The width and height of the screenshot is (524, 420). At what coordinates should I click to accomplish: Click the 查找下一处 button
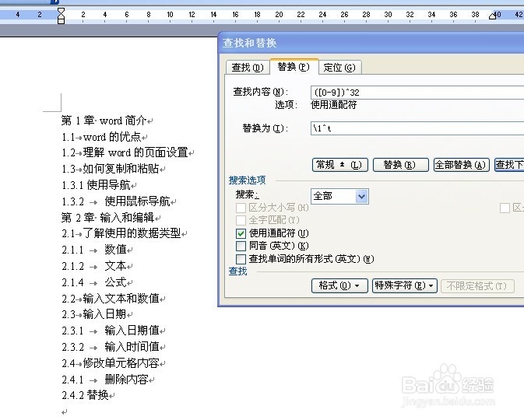tap(509, 165)
